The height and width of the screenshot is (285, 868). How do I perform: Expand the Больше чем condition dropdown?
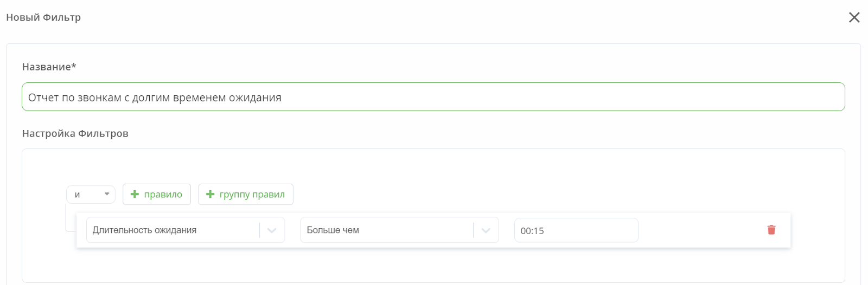399,230
